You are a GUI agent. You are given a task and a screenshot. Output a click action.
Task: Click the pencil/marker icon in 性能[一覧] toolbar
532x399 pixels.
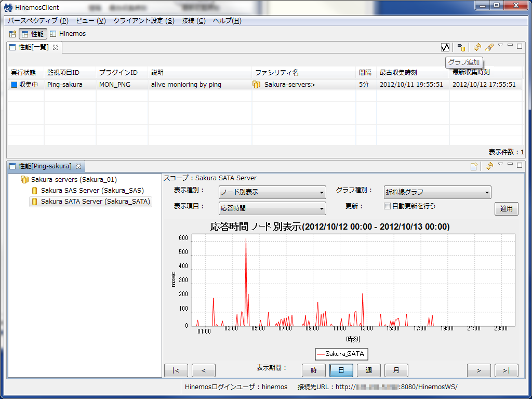pos(489,47)
